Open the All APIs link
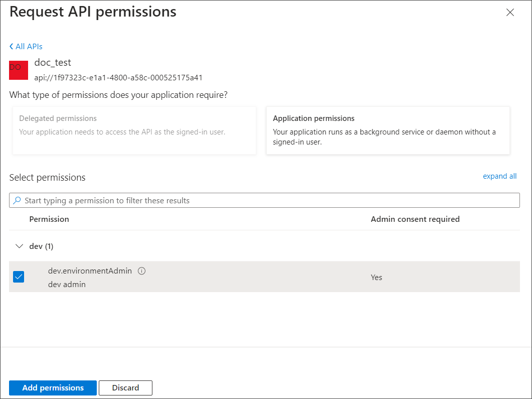Viewport: 532px width, 399px height. click(28, 46)
